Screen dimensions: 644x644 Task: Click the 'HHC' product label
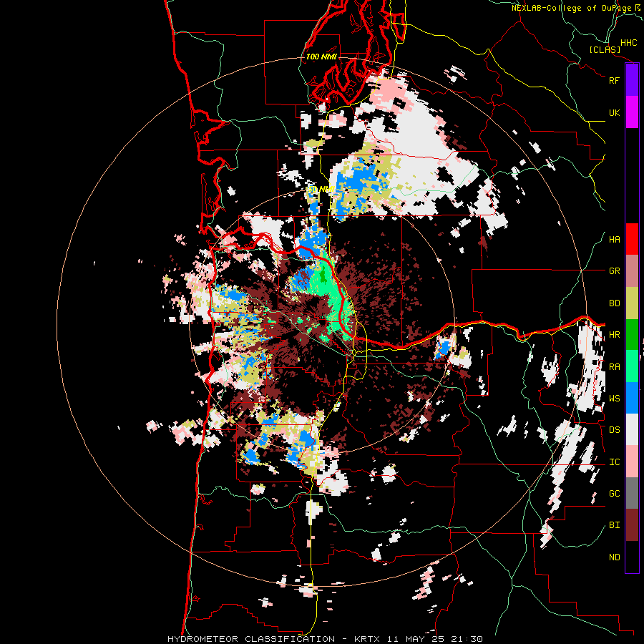(628, 43)
